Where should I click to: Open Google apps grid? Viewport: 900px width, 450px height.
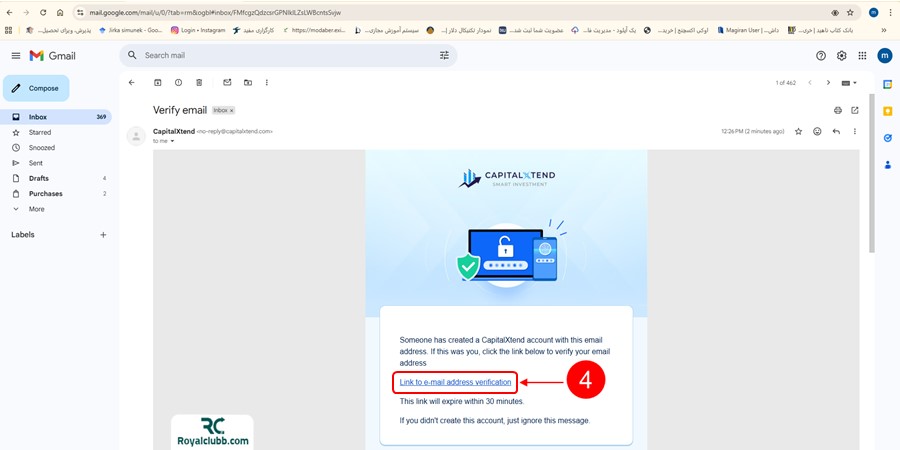(862, 56)
